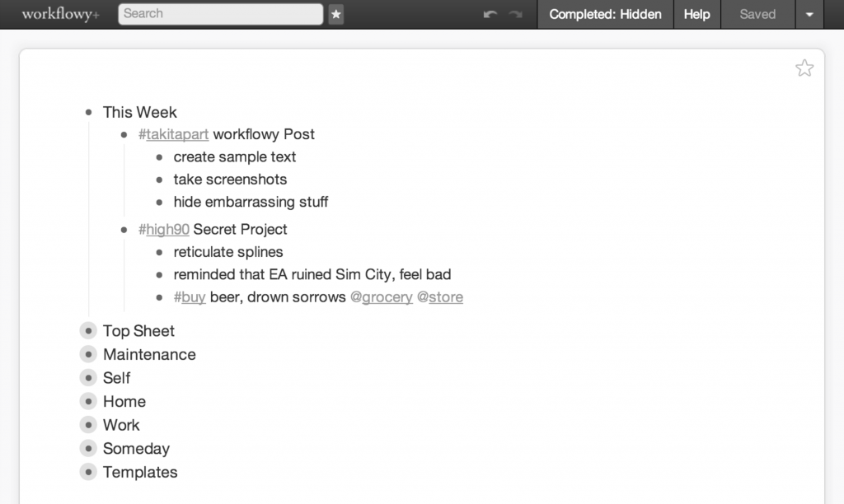Star the current page using the outline star
Screen dimensions: 844x504
pyautogui.click(x=804, y=68)
